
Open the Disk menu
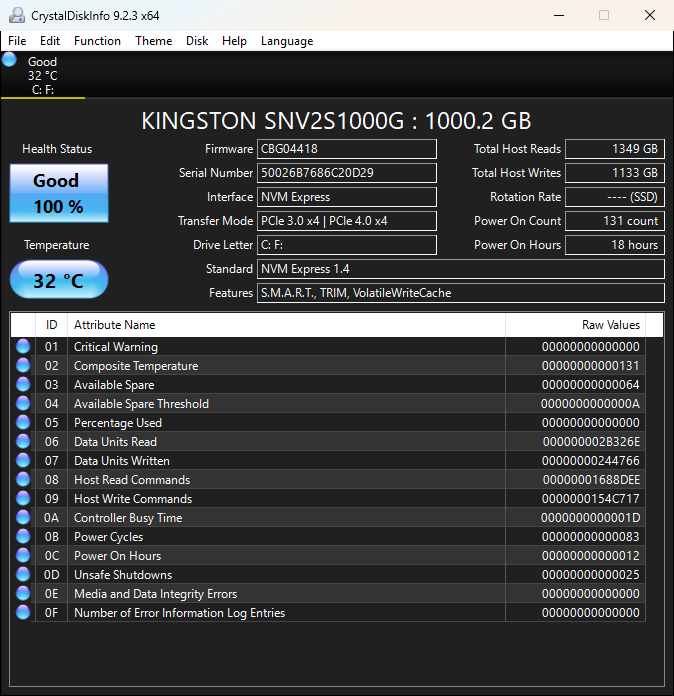pyautogui.click(x=197, y=41)
